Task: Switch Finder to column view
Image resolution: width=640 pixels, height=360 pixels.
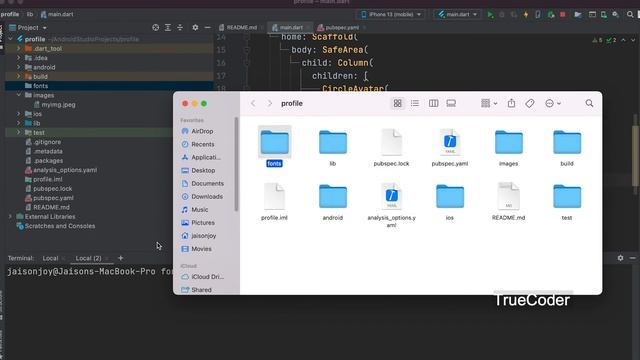Action: 433,103
